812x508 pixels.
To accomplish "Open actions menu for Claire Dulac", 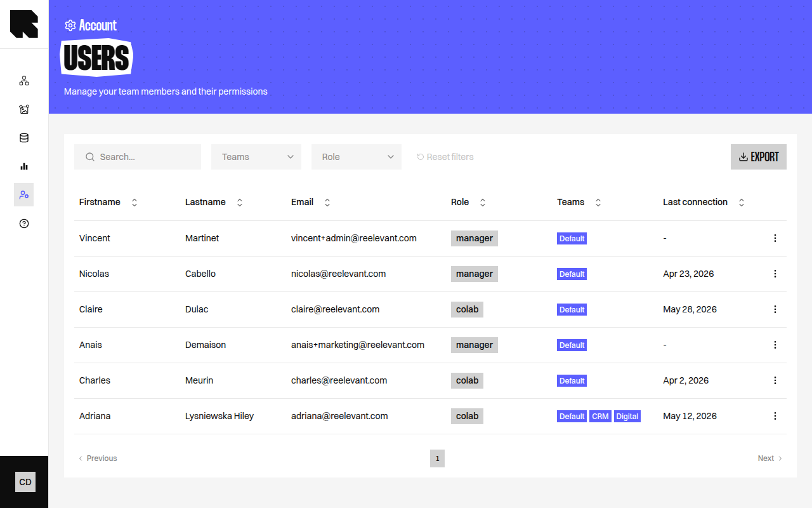I will coord(775,309).
